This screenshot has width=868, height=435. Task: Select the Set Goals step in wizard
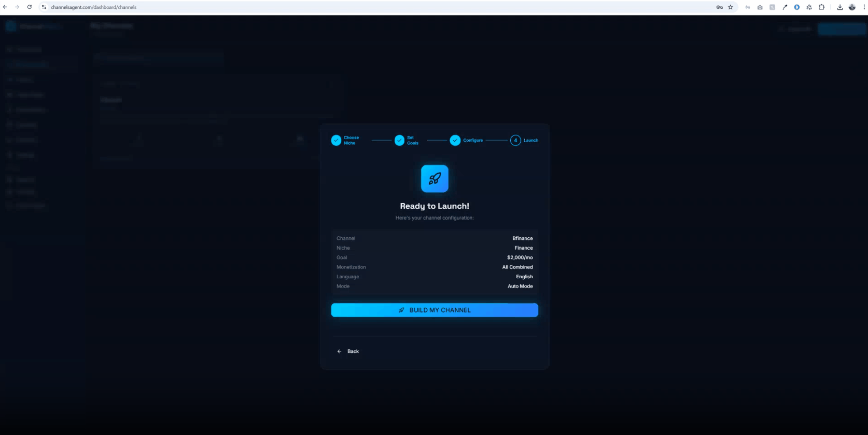pos(399,140)
